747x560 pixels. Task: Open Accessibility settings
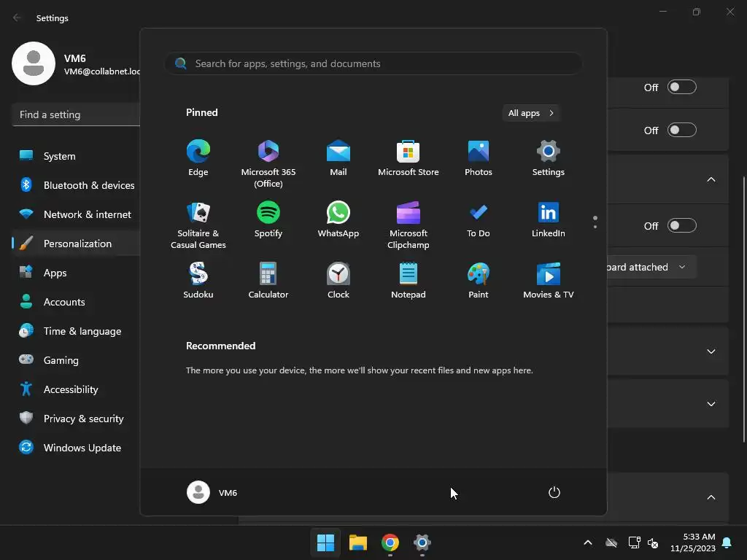click(x=76, y=389)
